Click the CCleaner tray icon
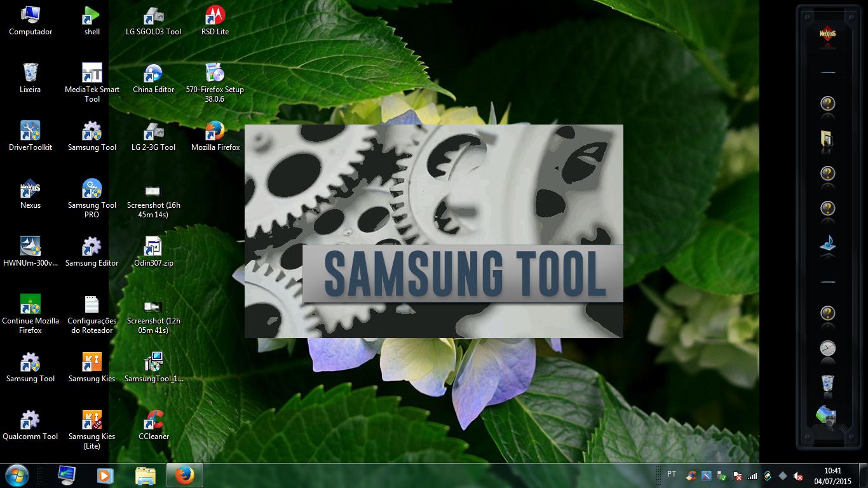The height and width of the screenshot is (488, 868). tap(691, 476)
